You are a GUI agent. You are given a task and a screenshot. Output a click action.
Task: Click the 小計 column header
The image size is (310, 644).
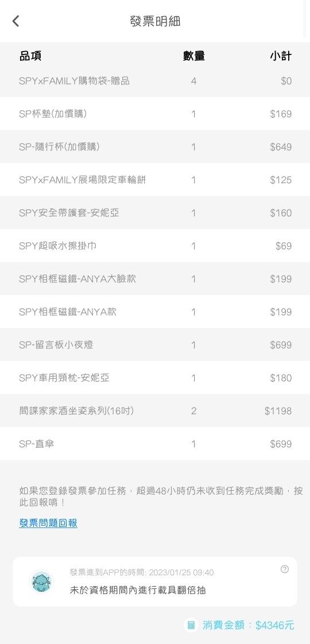pyautogui.click(x=281, y=56)
